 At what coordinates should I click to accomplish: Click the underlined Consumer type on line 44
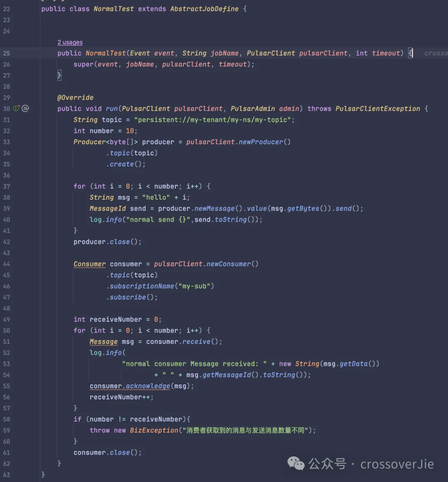tap(90, 264)
